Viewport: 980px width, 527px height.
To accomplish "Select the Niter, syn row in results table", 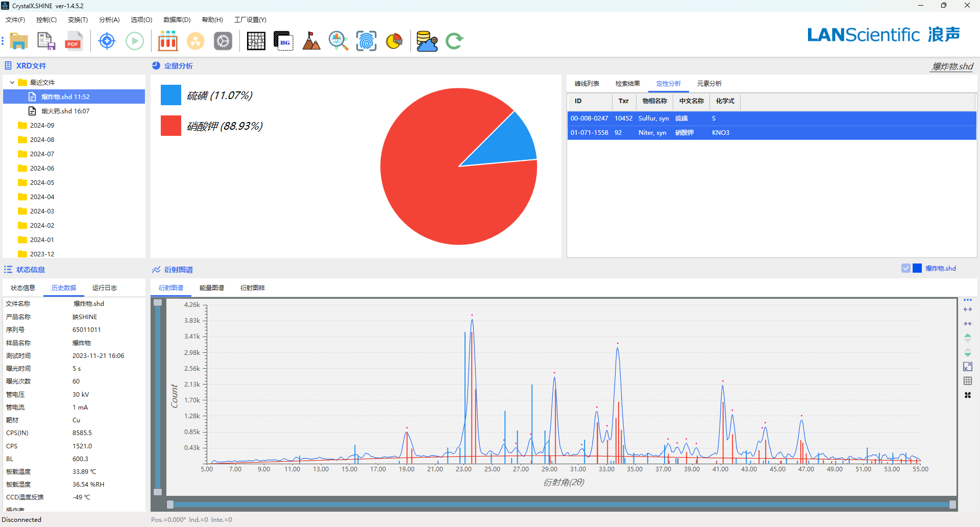I will point(652,133).
